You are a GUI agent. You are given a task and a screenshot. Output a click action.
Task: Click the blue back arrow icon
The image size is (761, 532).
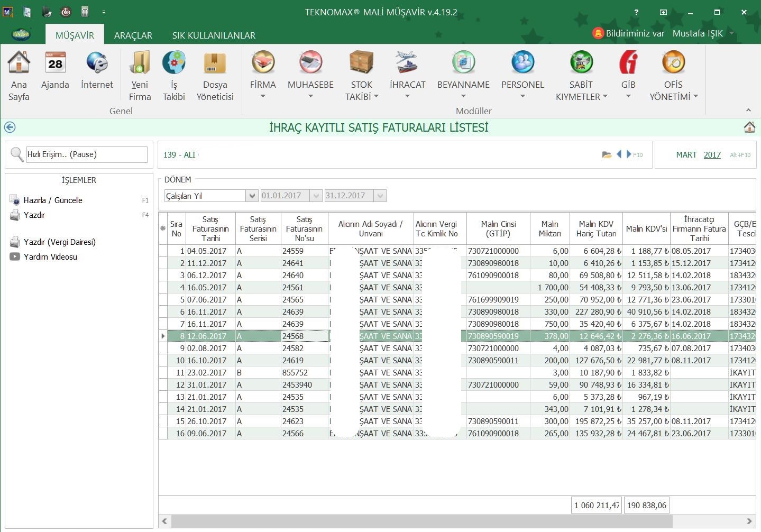click(10, 127)
